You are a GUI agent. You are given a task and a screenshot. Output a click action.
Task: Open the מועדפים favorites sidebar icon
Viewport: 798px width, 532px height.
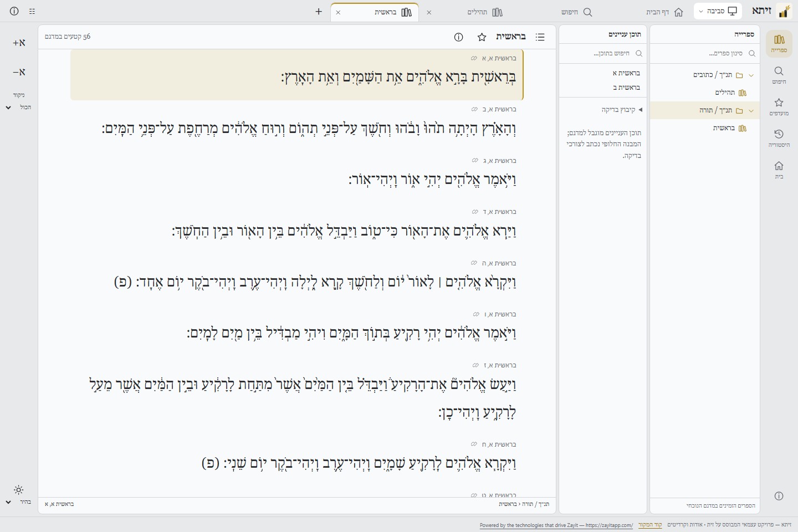point(779,107)
